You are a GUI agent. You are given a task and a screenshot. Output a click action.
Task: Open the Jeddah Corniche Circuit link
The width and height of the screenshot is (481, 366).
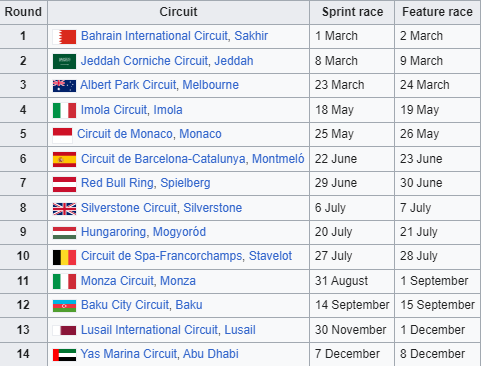pyautogui.click(x=144, y=61)
